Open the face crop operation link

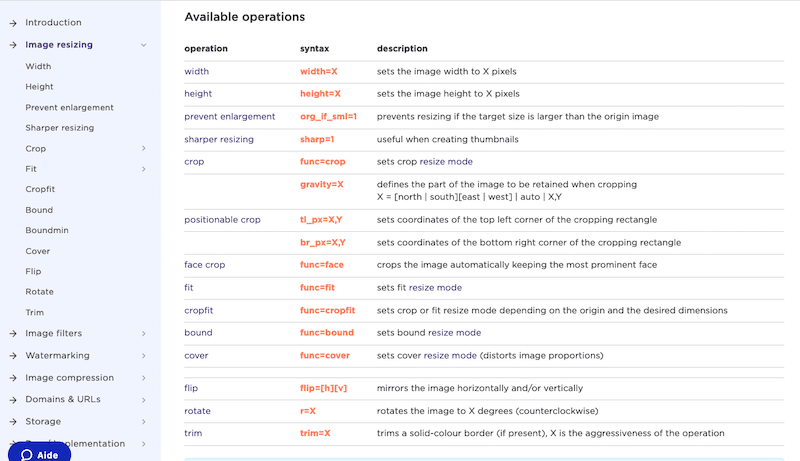(x=205, y=265)
